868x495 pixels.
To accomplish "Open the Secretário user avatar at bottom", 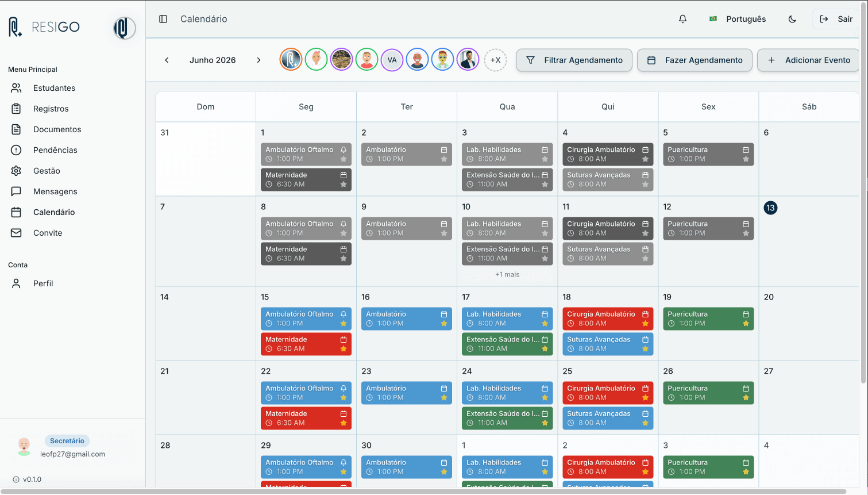I will tap(24, 447).
